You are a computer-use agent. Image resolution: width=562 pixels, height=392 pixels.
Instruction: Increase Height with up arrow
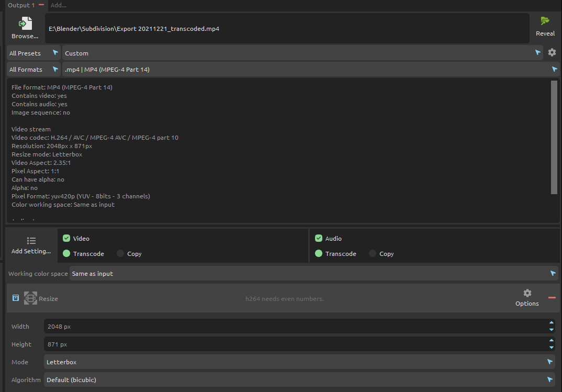tap(551, 340)
